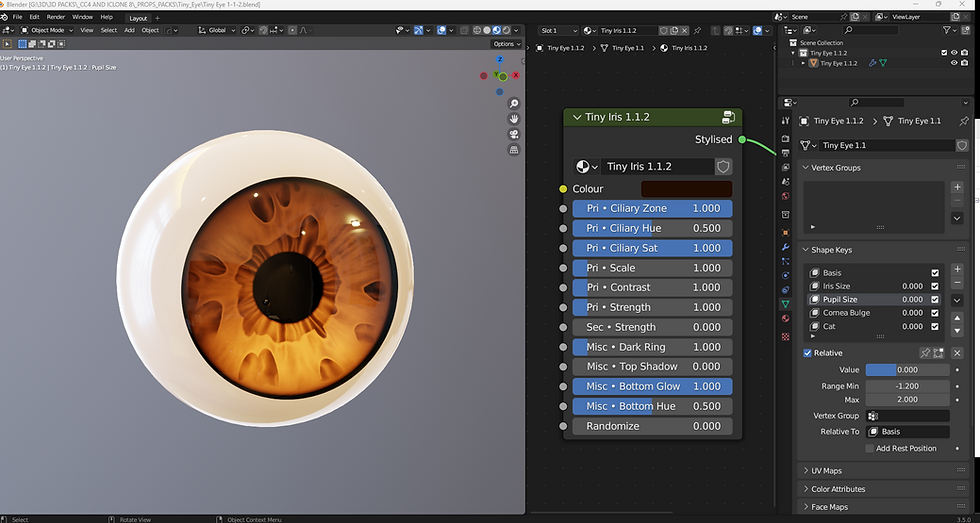Open the Material properties tab

[786, 319]
